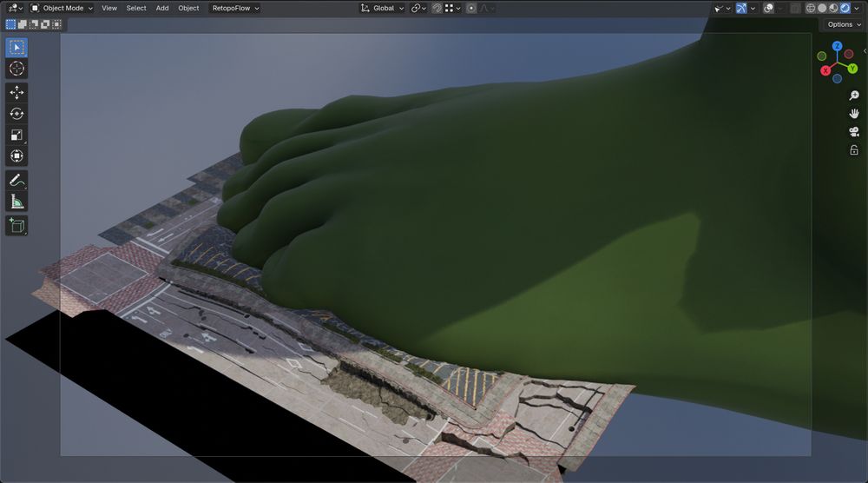Open the pivot point dropdown

(x=418, y=9)
